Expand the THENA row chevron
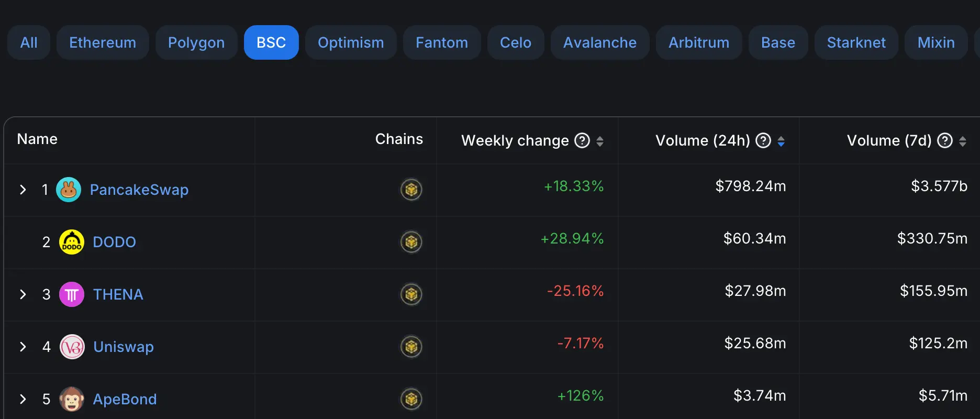The width and height of the screenshot is (980, 419). click(x=23, y=294)
